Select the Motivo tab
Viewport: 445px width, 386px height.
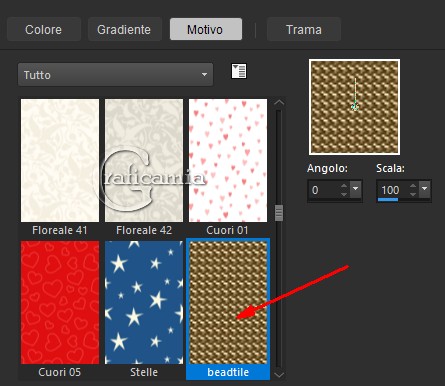(206, 29)
